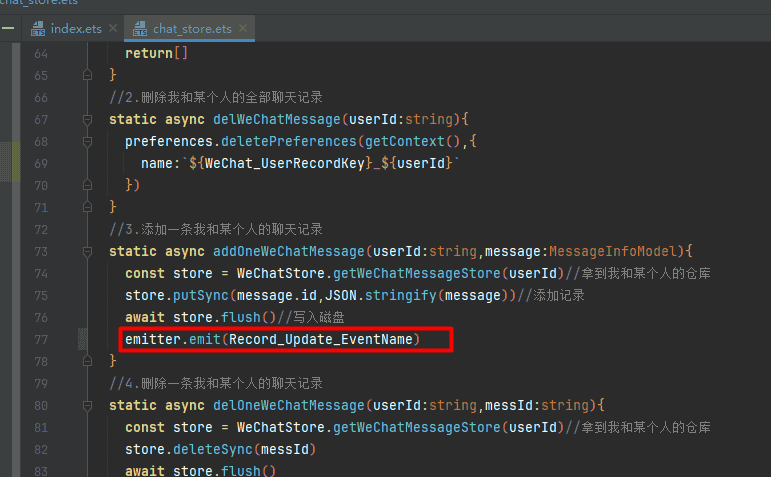The width and height of the screenshot is (771, 477).
Task: Click putSync call on line 75
Action: coord(201,296)
